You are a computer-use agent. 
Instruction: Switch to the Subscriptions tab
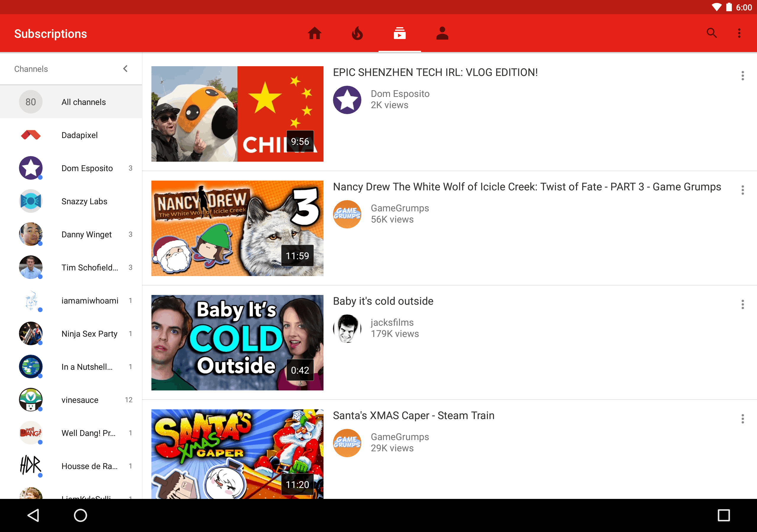[399, 33]
